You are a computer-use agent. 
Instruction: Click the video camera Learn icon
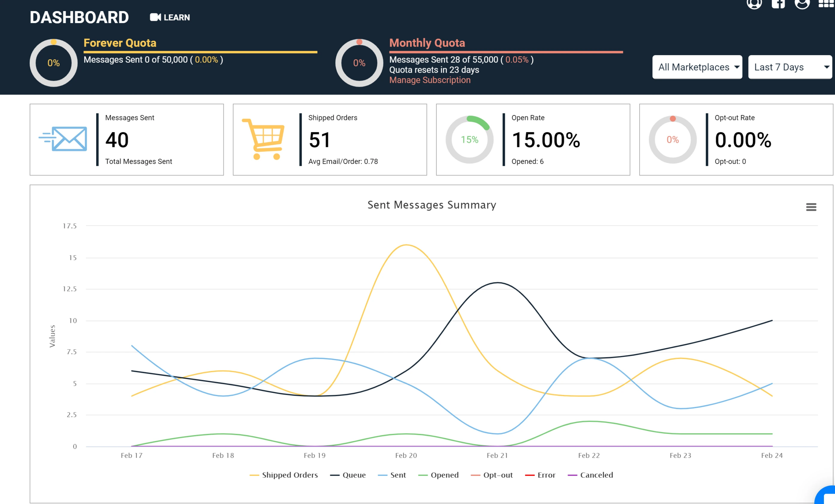pos(155,17)
